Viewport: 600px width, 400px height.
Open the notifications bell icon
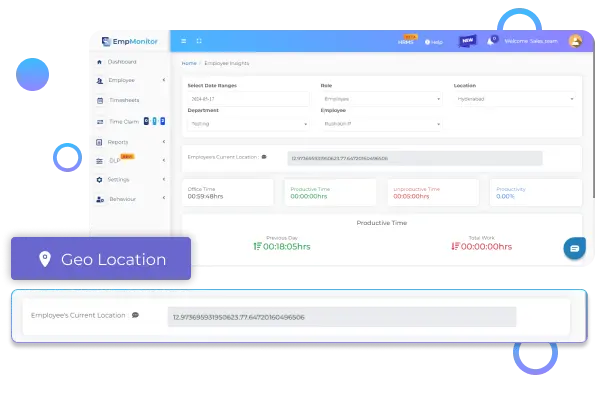tap(491, 41)
